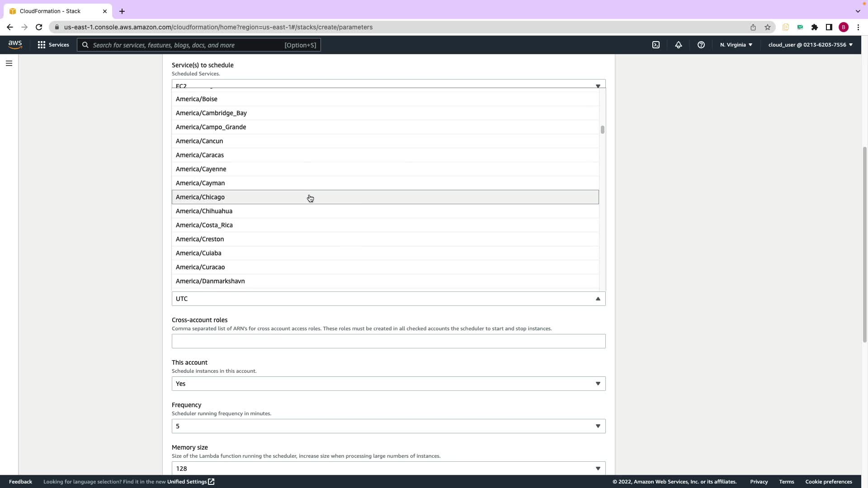Open the notifications bell

pyautogui.click(x=679, y=45)
